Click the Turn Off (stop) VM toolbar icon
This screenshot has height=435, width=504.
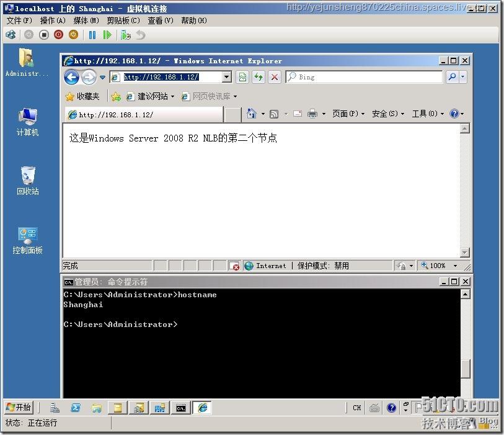(44, 35)
